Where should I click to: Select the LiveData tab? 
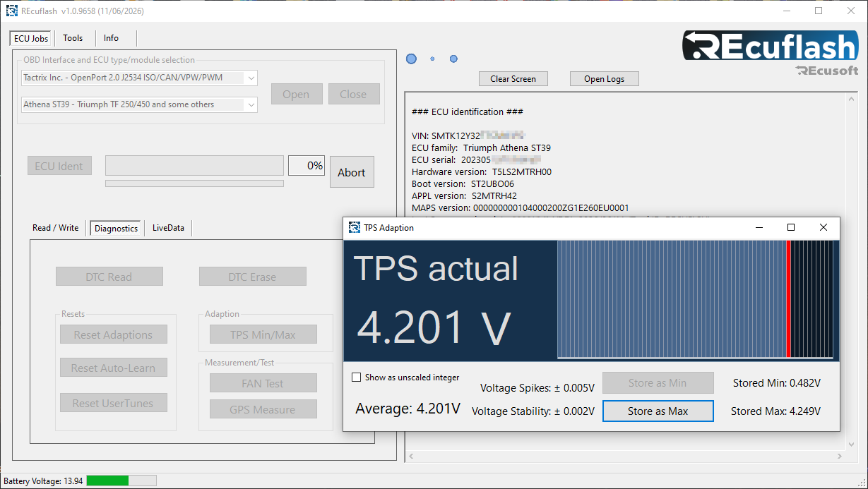(x=168, y=228)
